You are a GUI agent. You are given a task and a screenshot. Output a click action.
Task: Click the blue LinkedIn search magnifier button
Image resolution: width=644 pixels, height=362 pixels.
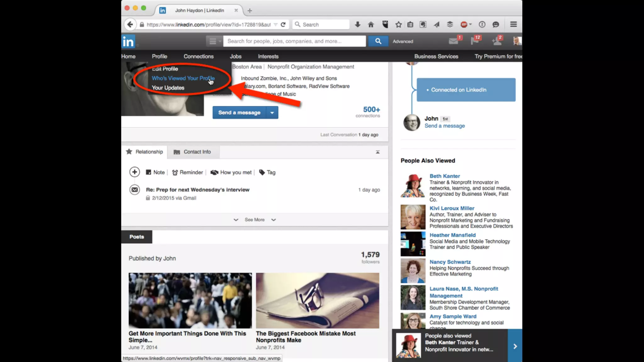tap(378, 41)
